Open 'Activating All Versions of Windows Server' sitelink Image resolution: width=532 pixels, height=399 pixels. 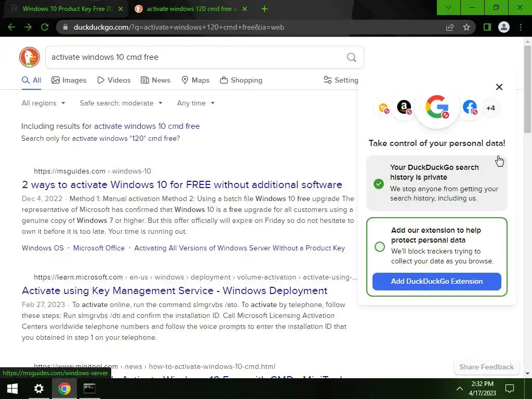point(240,248)
